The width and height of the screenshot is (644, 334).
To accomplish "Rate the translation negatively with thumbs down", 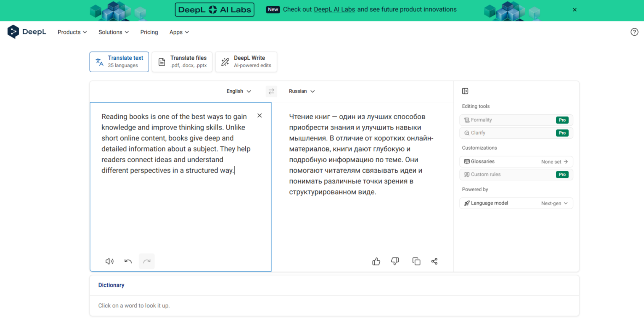I will click(x=395, y=261).
